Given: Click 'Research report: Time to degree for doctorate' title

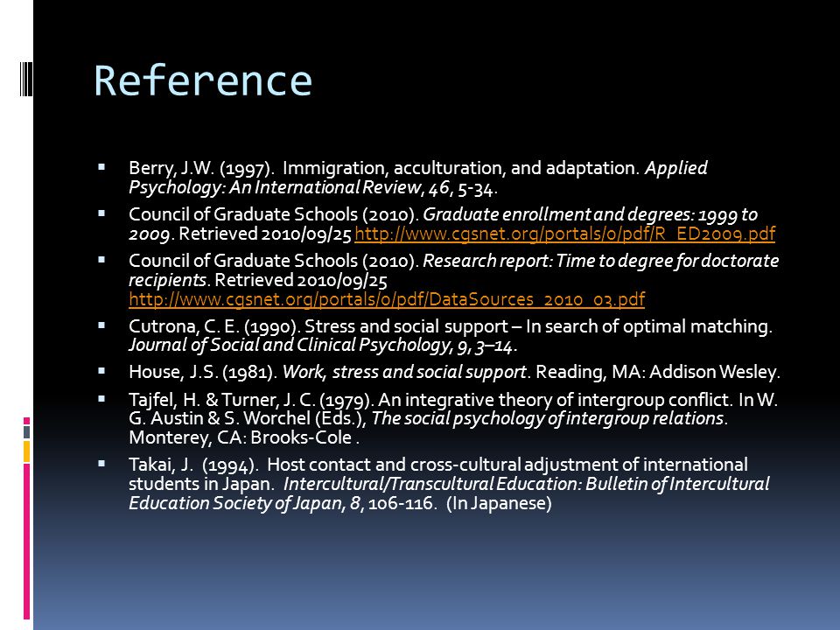Looking at the screenshot, I should click(x=600, y=262).
